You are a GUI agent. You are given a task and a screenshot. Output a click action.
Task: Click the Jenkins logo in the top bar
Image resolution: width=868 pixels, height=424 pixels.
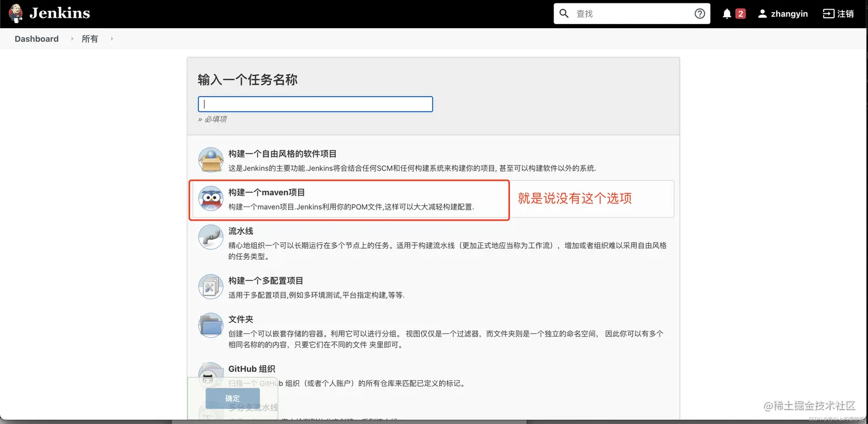pos(16,13)
